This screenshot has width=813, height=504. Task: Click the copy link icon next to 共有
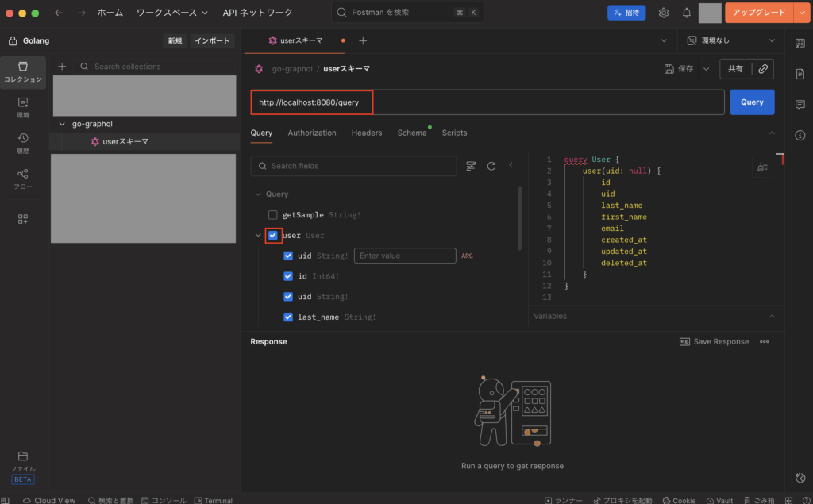(763, 69)
